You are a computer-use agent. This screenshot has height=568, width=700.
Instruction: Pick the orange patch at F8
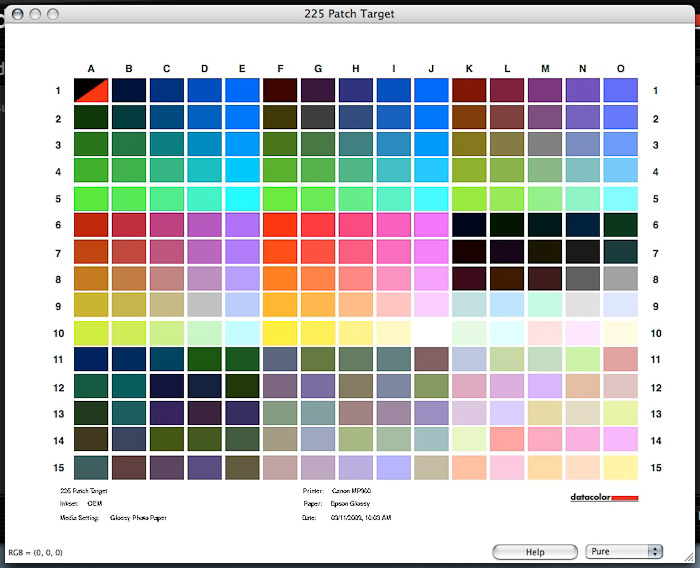click(x=280, y=278)
